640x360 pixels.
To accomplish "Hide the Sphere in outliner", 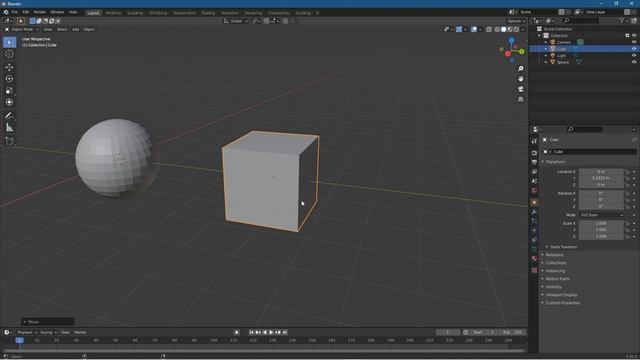I will pyautogui.click(x=634, y=62).
